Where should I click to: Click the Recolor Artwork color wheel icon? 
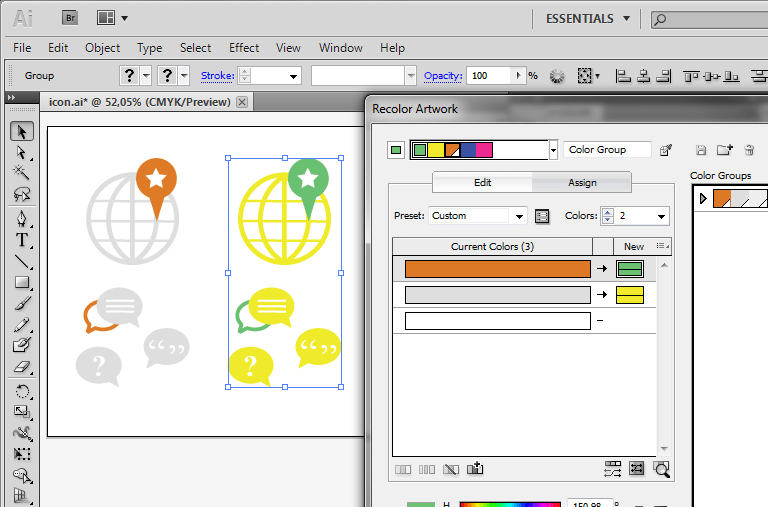point(557,76)
